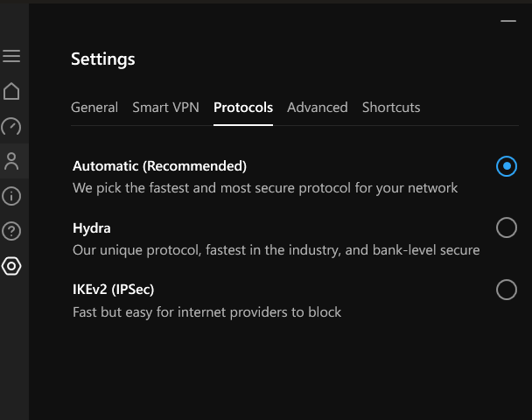The image size is (532, 420).
Task: Go to the Home icon in sidebar
Action: tap(11, 91)
